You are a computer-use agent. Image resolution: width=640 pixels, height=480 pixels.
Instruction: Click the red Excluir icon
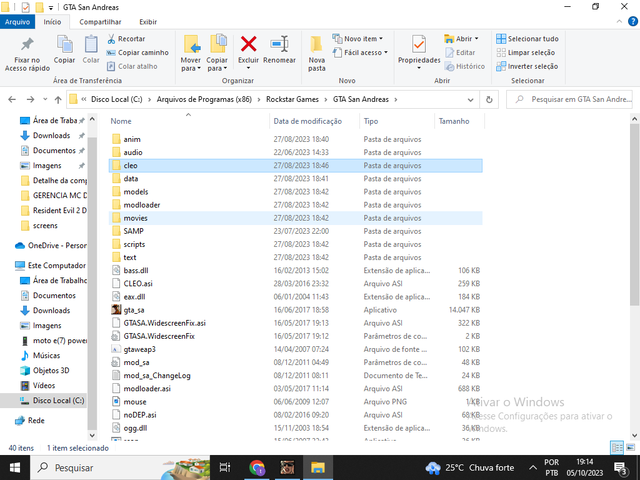(x=249, y=44)
